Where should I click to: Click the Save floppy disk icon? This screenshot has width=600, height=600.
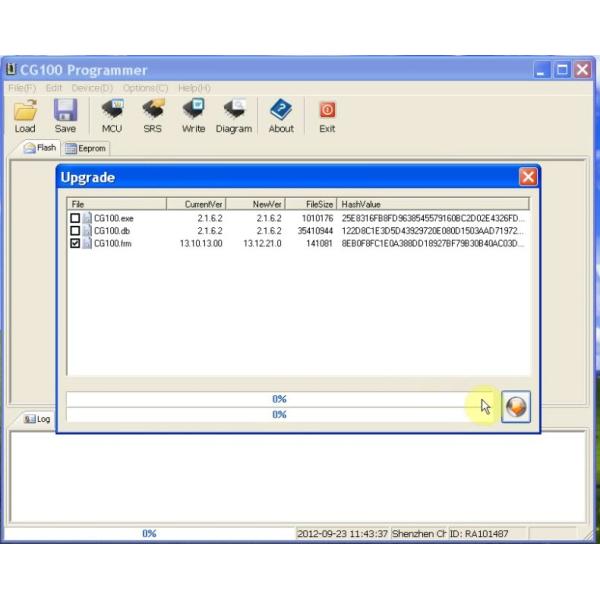[x=65, y=110]
